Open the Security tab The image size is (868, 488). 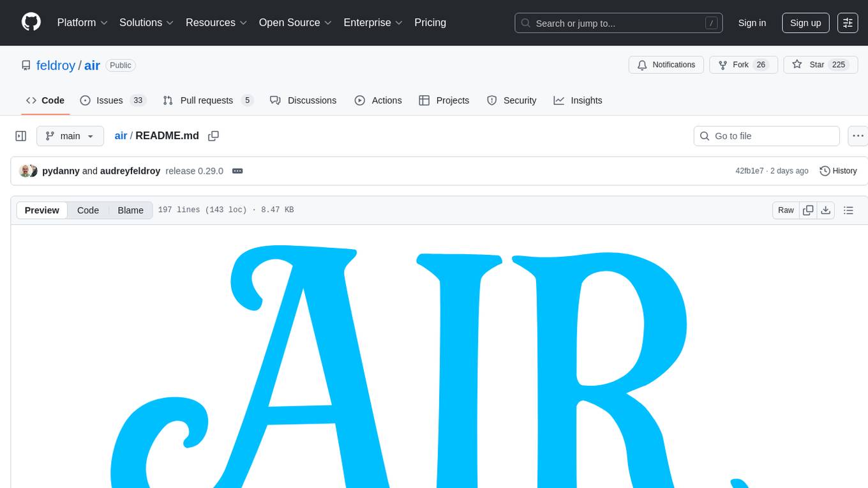512,100
